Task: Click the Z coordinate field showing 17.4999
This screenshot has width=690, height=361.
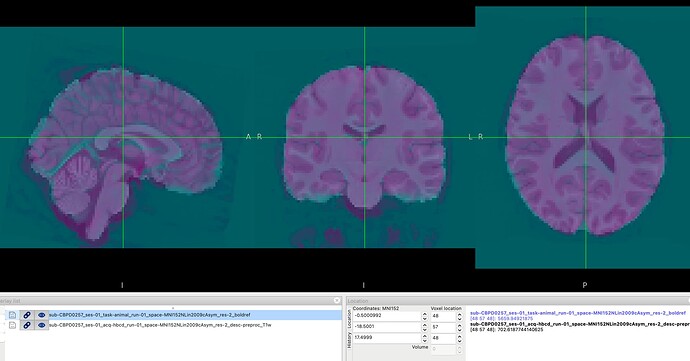Action: click(386, 339)
